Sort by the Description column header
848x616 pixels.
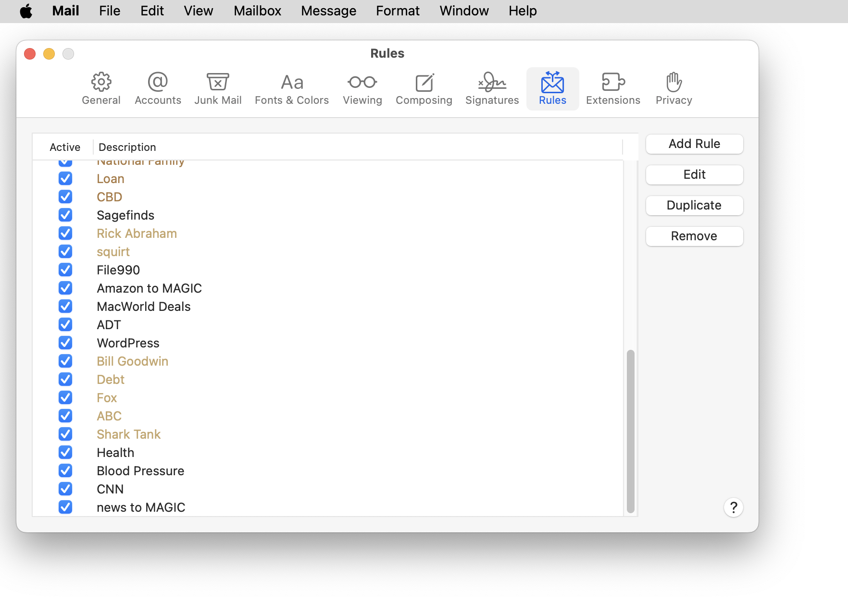click(127, 147)
